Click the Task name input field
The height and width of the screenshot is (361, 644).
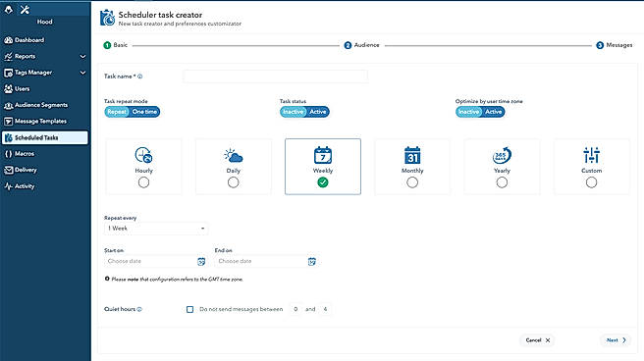tap(276, 77)
